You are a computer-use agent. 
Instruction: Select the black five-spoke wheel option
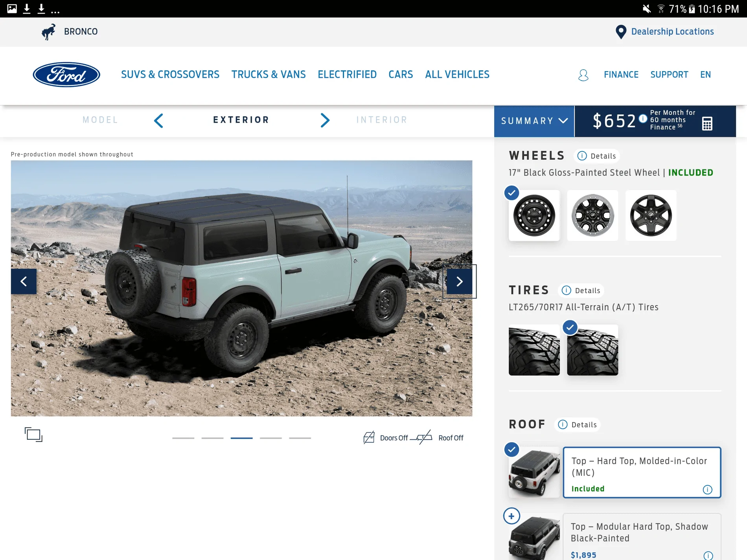[x=651, y=215]
